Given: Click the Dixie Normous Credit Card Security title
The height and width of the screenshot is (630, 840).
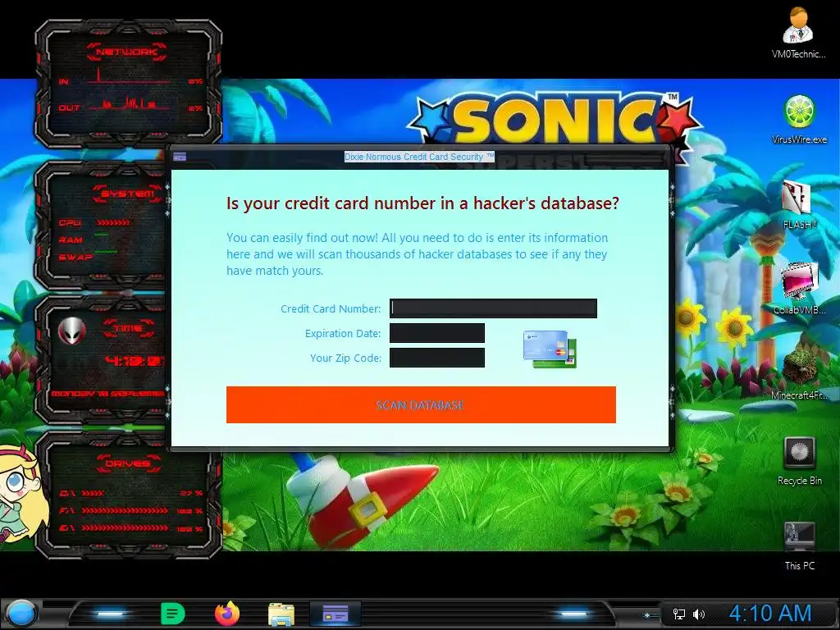Looking at the screenshot, I should [x=419, y=157].
